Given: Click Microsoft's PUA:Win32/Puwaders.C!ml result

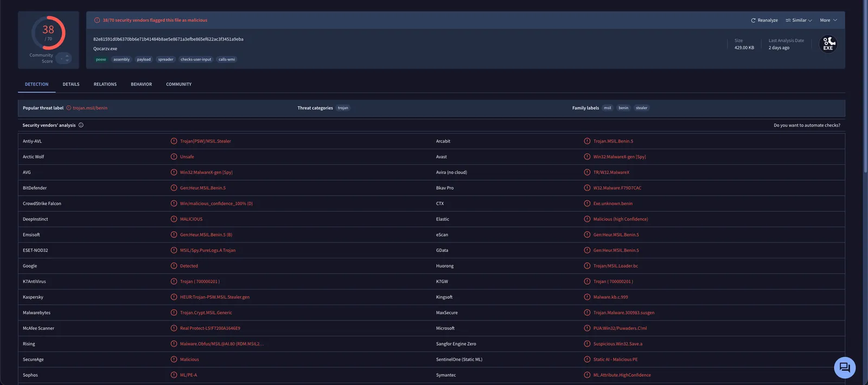Looking at the screenshot, I should tap(620, 329).
